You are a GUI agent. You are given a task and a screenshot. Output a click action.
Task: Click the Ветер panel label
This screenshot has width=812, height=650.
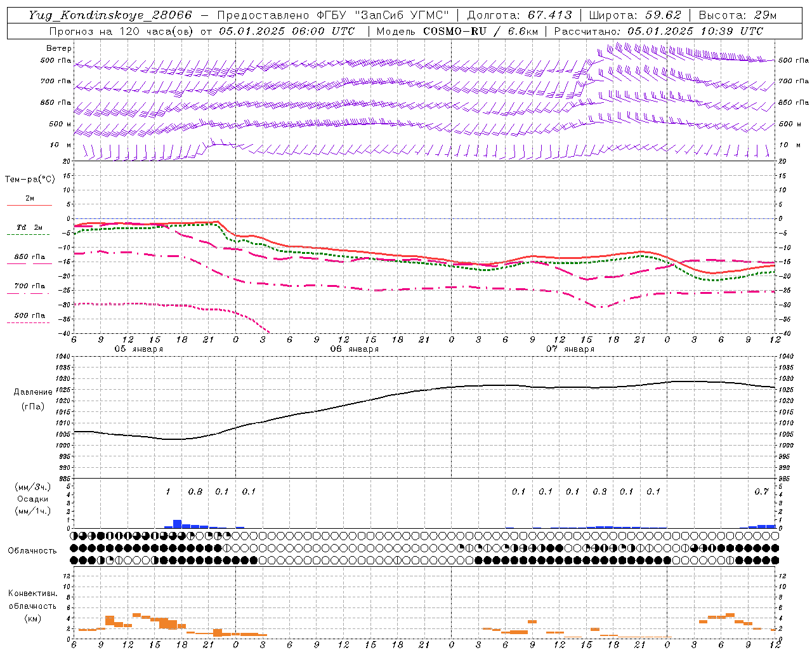(58, 48)
